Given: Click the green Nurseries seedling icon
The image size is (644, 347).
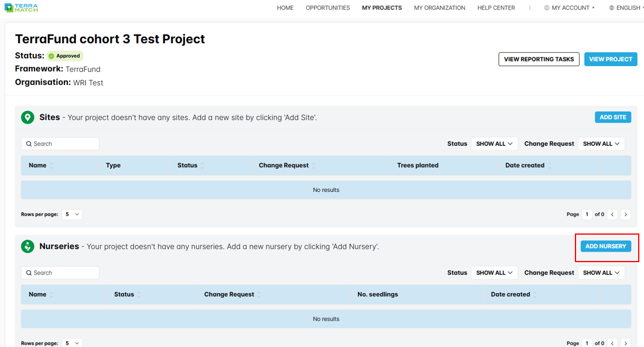Looking at the screenshot, I should [28, 246].
